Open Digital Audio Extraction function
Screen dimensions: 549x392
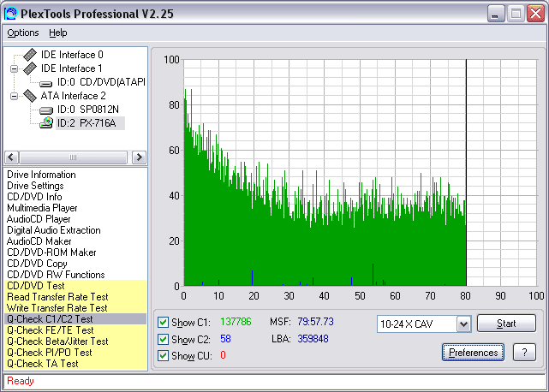click(54, 230)
